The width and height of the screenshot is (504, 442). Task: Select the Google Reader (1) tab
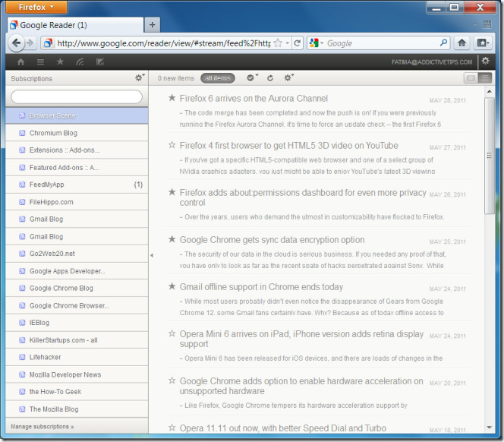(x=75, y=25)
